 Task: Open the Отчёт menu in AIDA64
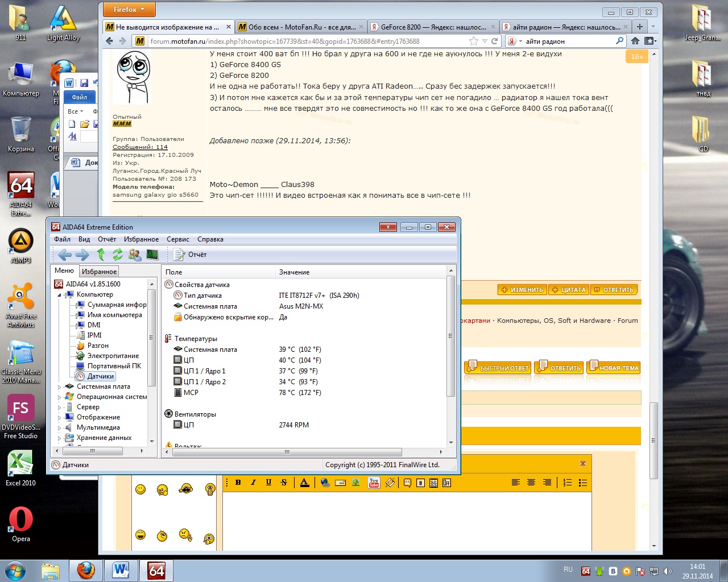[107, 239]
